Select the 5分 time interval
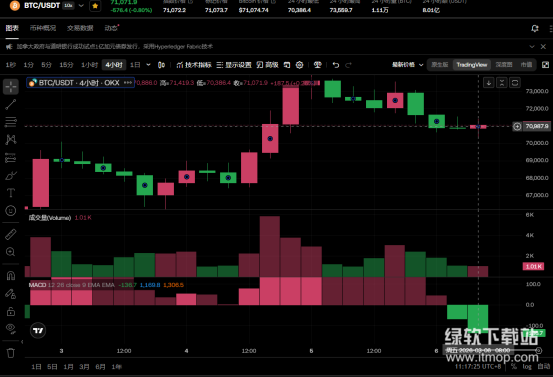The image size is (553, 377). point(46,65)
